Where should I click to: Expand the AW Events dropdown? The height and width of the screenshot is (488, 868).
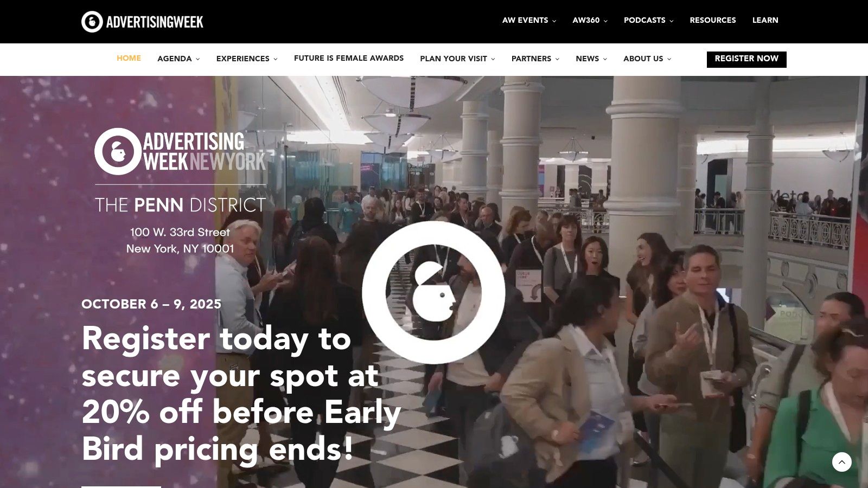(x=529, y=21)
